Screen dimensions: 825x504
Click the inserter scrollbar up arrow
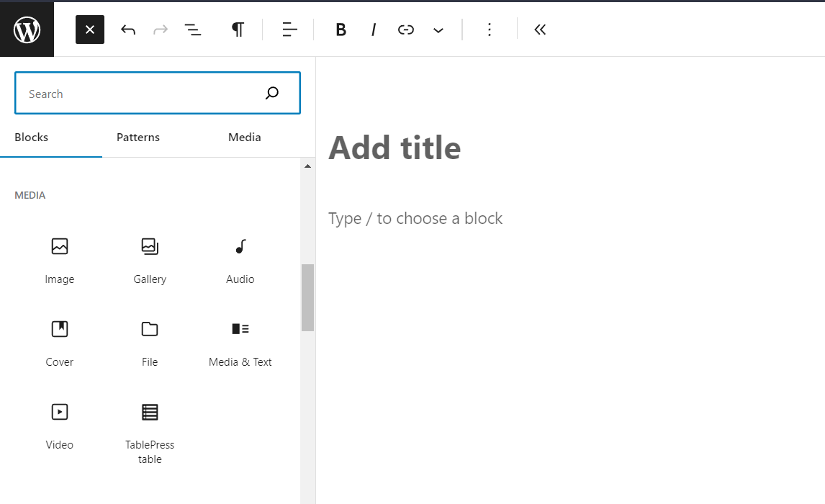point(308,166)
